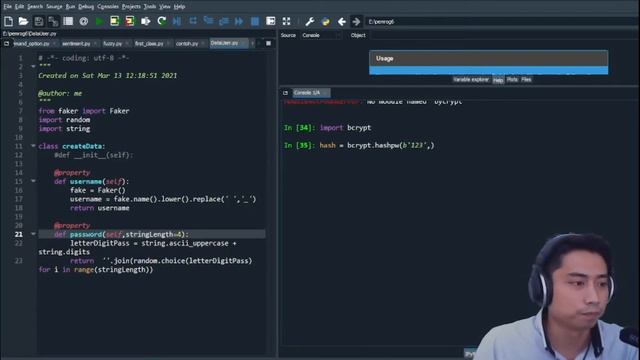Collapse the username method fold arrow

point(33,181)
